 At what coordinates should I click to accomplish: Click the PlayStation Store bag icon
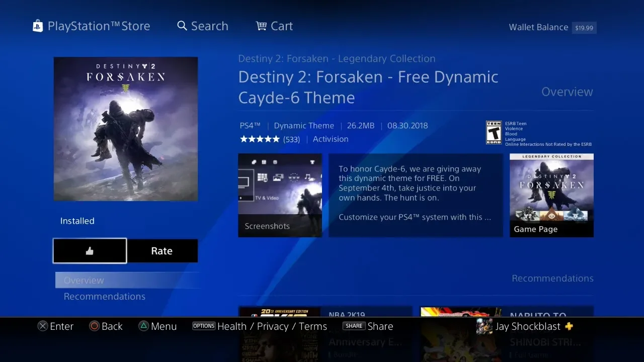point(38,26)
